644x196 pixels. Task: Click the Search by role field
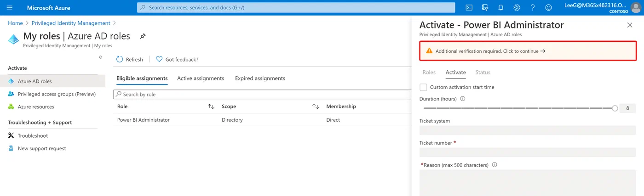pos(262,94)
